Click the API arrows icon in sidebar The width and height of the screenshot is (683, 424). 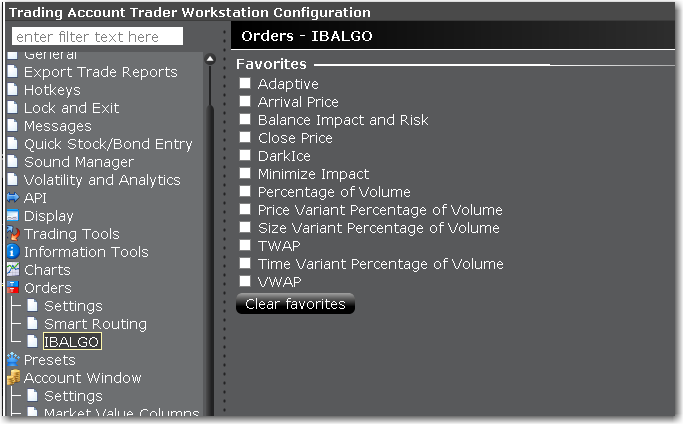click(x=13, y=198)
